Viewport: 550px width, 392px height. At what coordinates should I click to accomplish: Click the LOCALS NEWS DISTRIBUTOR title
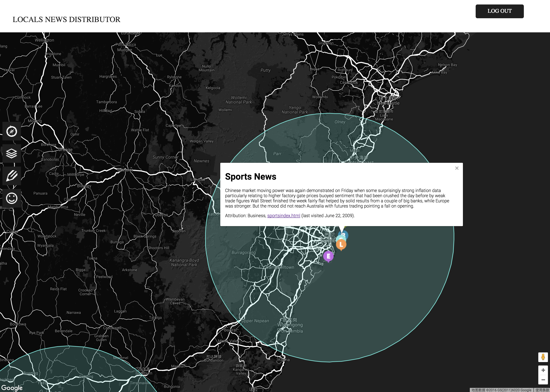coord(66,20)
